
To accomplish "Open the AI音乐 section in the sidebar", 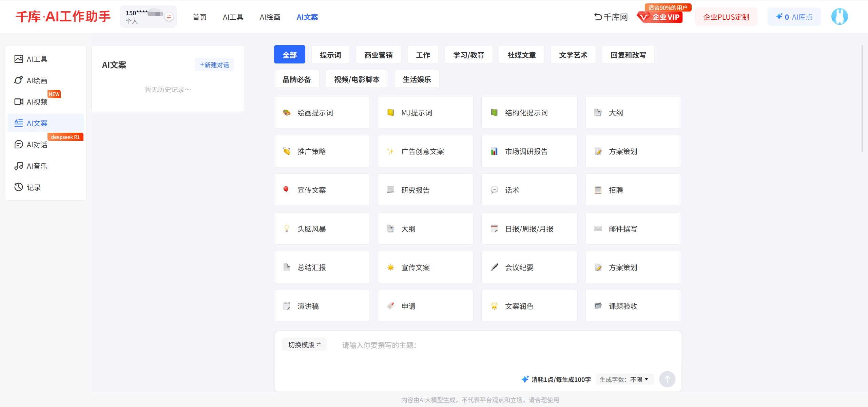I will pos(37,166).
